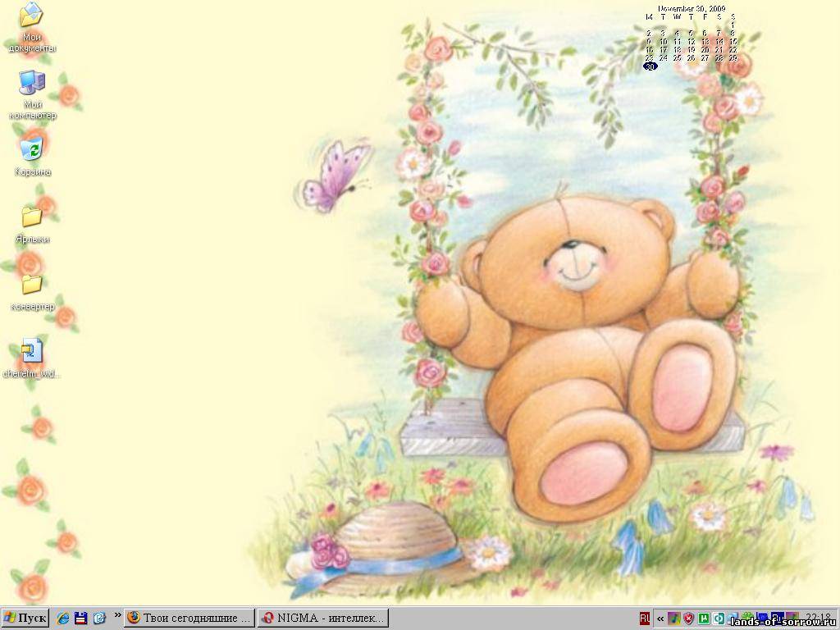Click the quick launch icon after the floppy disk
840x630 pixels.
click(x=99, y=619)
